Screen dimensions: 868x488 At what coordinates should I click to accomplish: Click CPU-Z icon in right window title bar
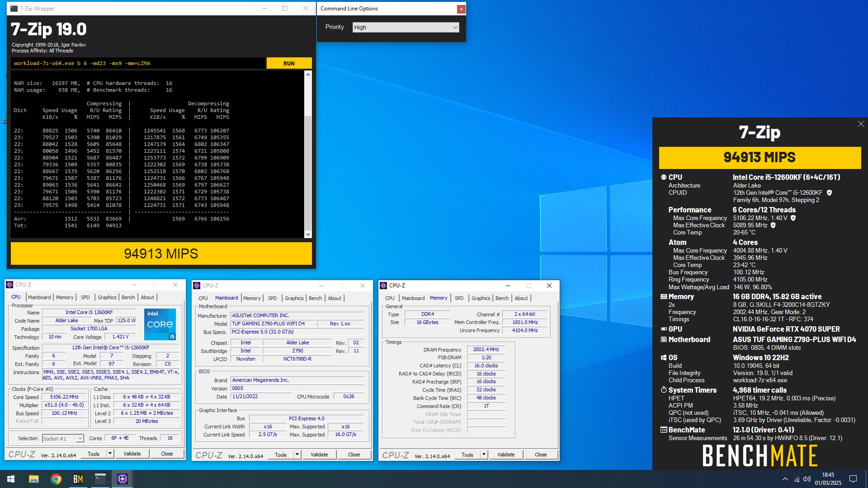tap(383, 286)
